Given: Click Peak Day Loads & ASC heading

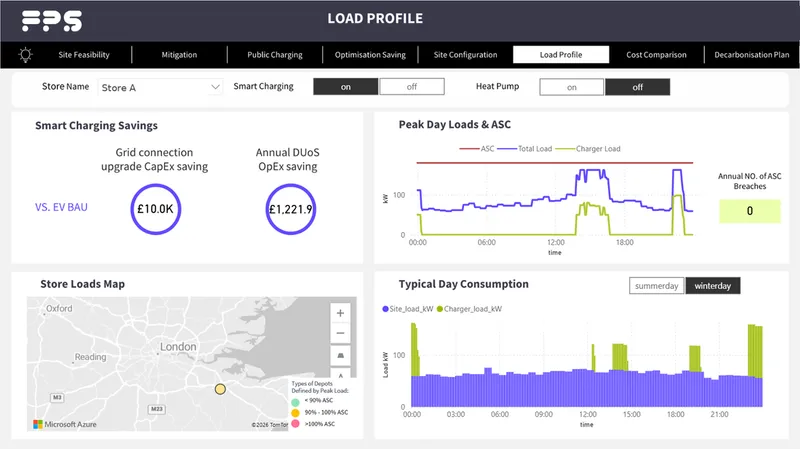Looking at the screenshot, I should point(455,124).
